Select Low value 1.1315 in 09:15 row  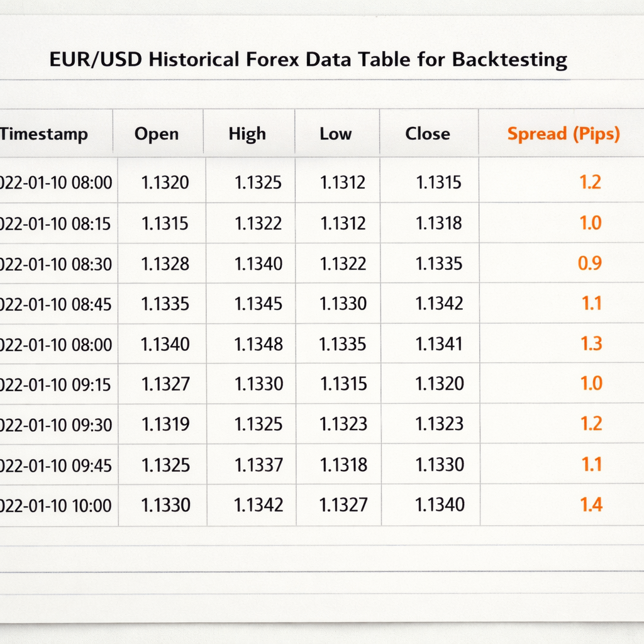tap(343, 384)
